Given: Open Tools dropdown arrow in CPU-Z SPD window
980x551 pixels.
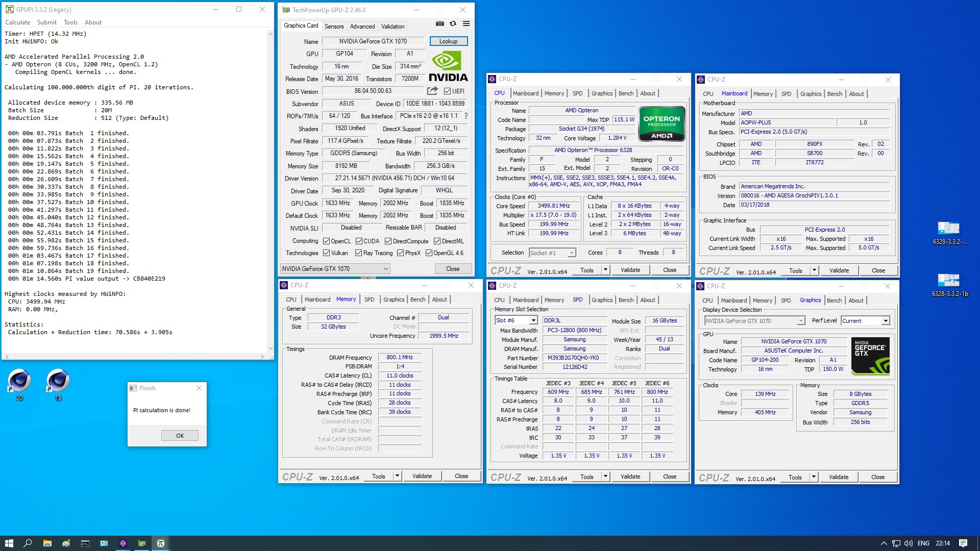Looking at the screenshot, I should tap(605, 477).
